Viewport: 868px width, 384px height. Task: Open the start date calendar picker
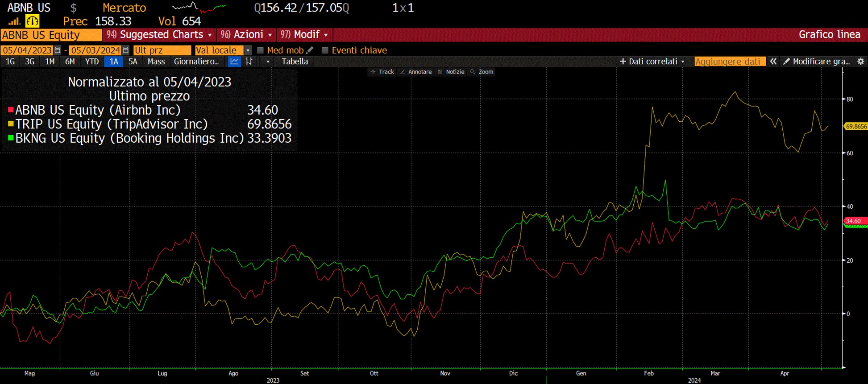[x=57, y=50]
